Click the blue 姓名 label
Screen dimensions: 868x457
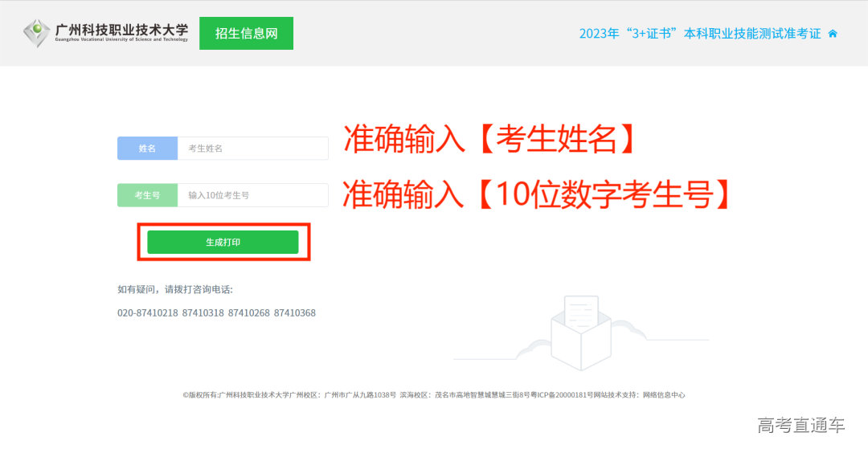(147, 149)
